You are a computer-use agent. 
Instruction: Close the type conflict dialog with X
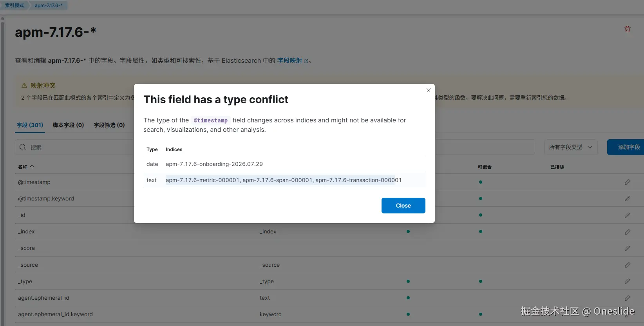429,90
